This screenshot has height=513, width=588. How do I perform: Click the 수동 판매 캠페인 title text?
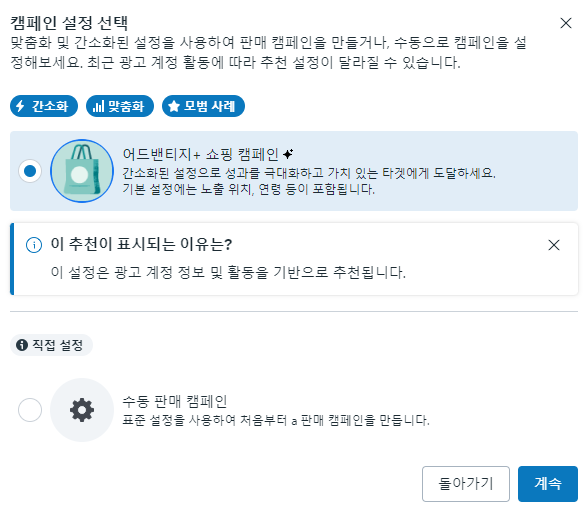coord(175,401)
